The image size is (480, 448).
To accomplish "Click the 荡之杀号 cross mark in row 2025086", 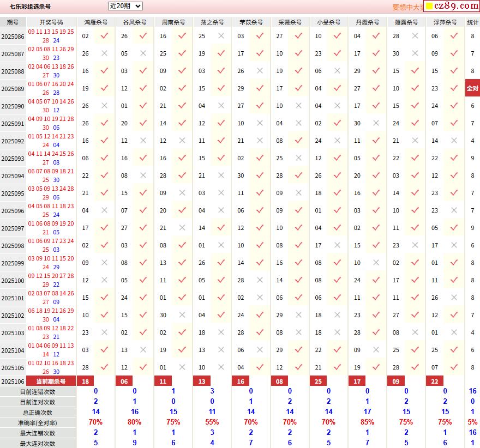I will 221,36.
